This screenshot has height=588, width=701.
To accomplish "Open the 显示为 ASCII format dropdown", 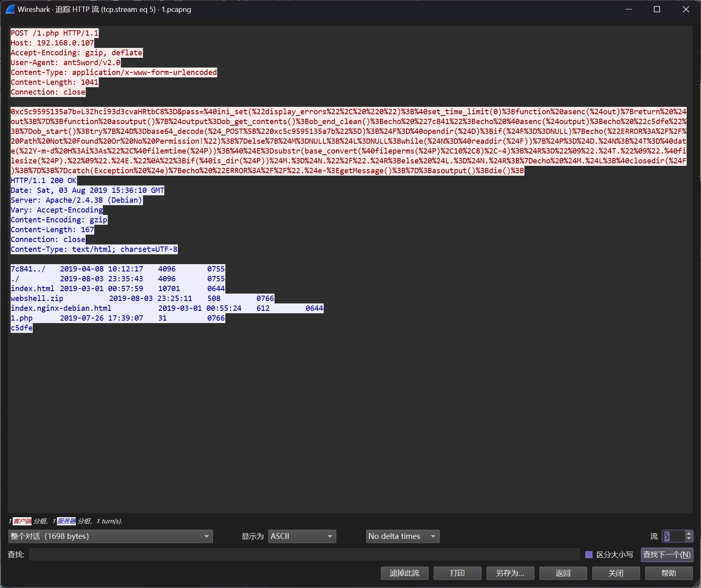I will coord(302,536).
